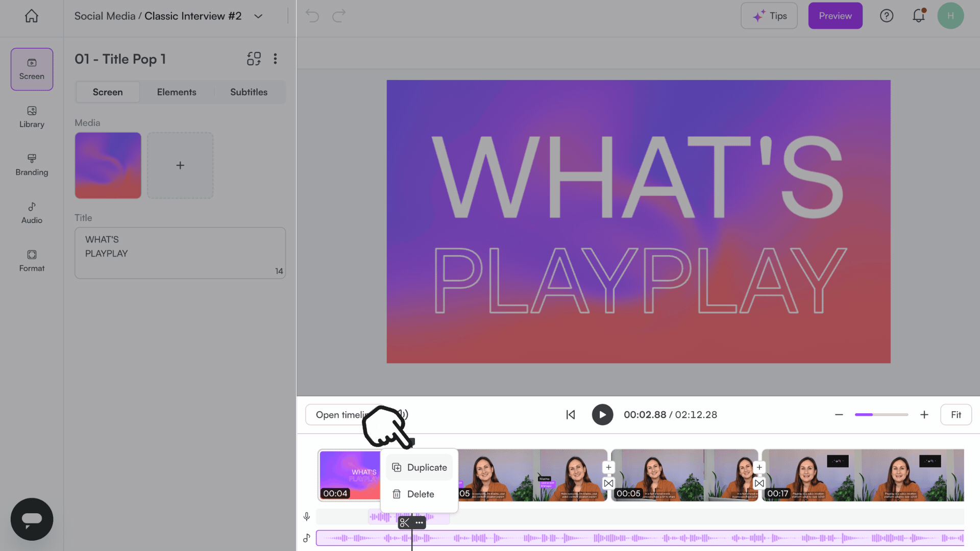Select the Screen panel in the sidebar
The image size is (980, 551).
click(x=31, y=69)
